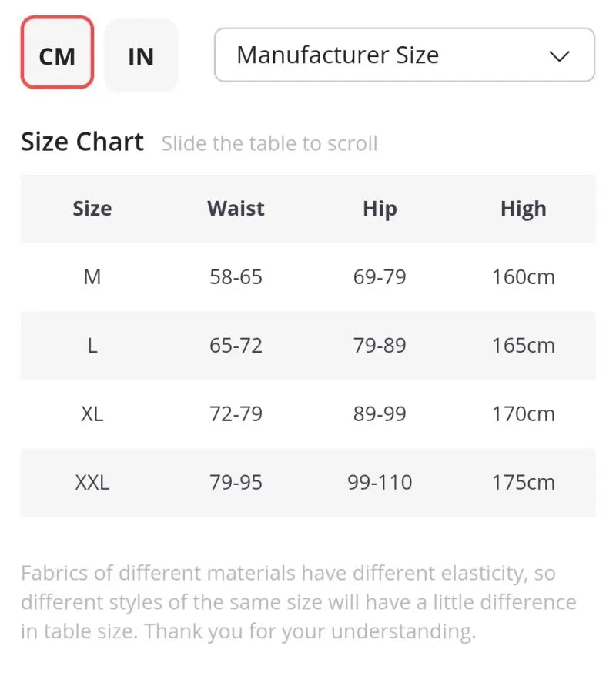616x693 pixels.
Task: Select the XXL size row
Action: (92, 483)
